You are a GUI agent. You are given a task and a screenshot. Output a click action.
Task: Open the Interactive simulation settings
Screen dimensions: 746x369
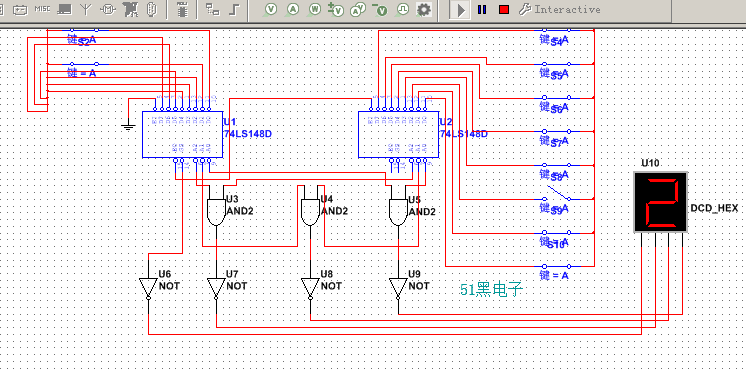560,10
